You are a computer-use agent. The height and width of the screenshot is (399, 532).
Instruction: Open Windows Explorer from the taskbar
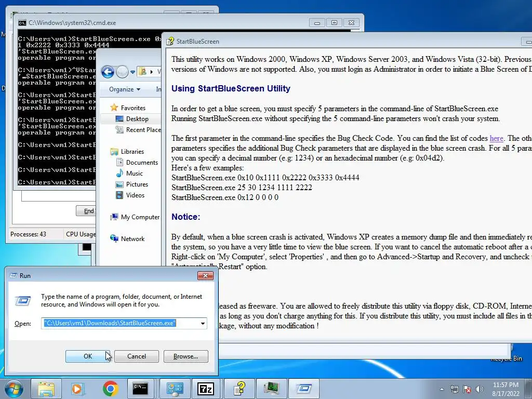46,389
